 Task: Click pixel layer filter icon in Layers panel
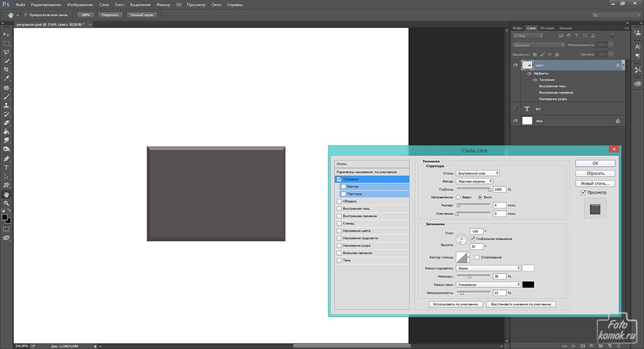tap(560, 36)
